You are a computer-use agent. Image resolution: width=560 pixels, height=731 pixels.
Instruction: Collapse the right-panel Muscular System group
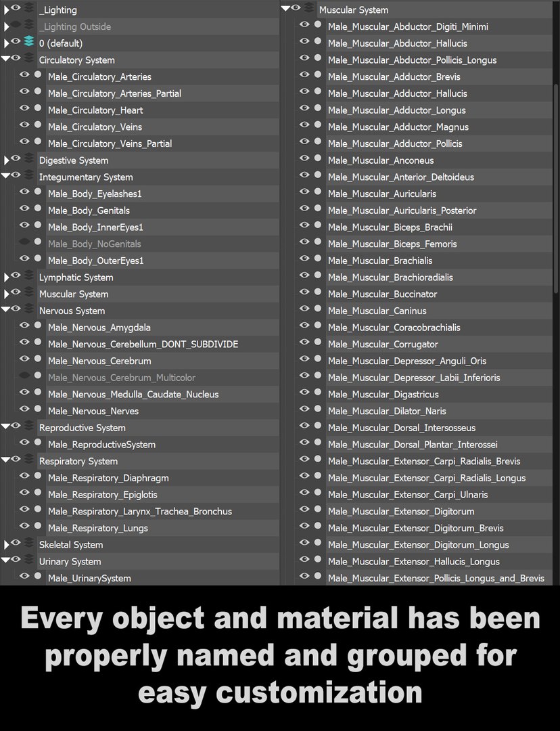(x=285, y=8)
